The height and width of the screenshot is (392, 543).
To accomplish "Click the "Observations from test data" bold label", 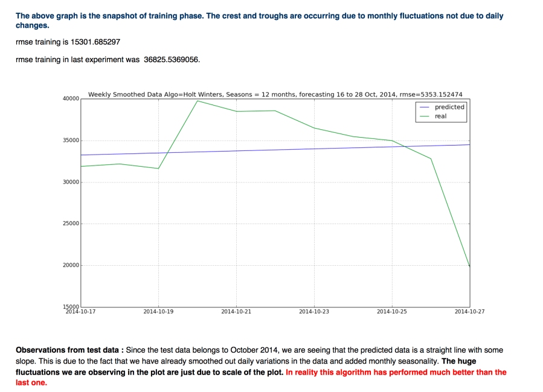I will 69,350.
